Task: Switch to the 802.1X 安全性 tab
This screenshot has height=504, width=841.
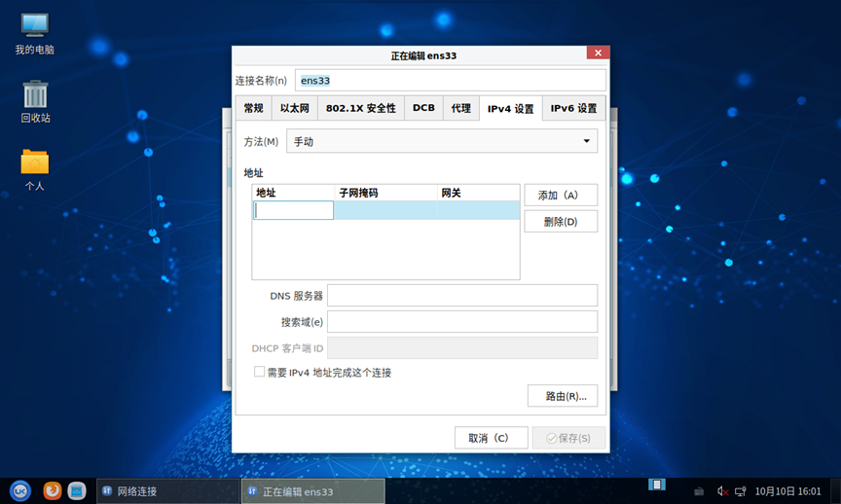Action: pyautogui.click(x=360, y=109)
